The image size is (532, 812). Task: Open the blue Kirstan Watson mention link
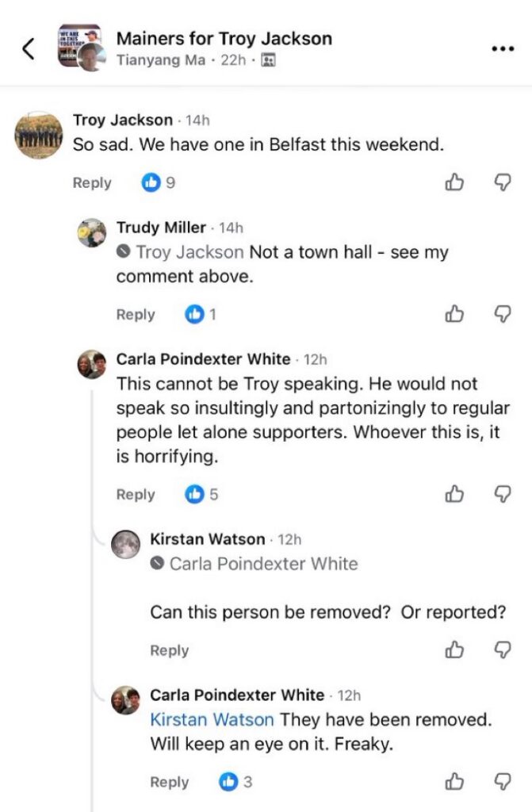(x=212, y=719)
